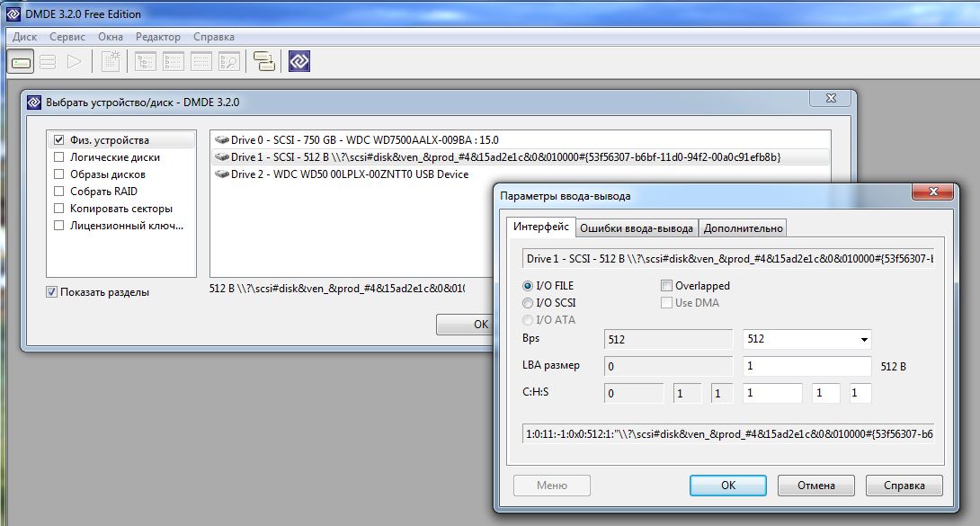This screenshot has width=980, height=526.
Task: Uncheck the Показать разделы checkbox
Action: click(x=52, y=292)
